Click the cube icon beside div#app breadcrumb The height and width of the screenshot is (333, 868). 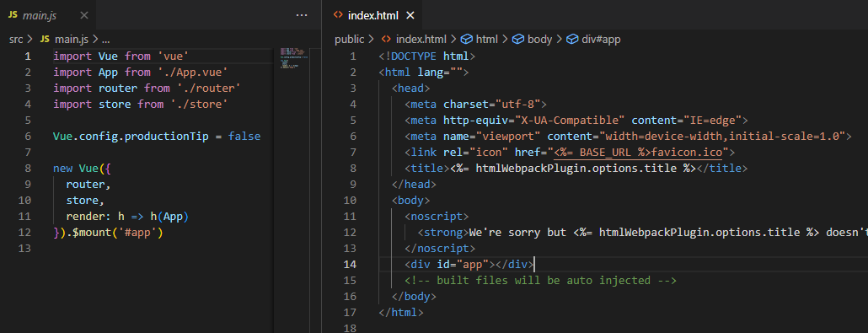tap(571, 40)
